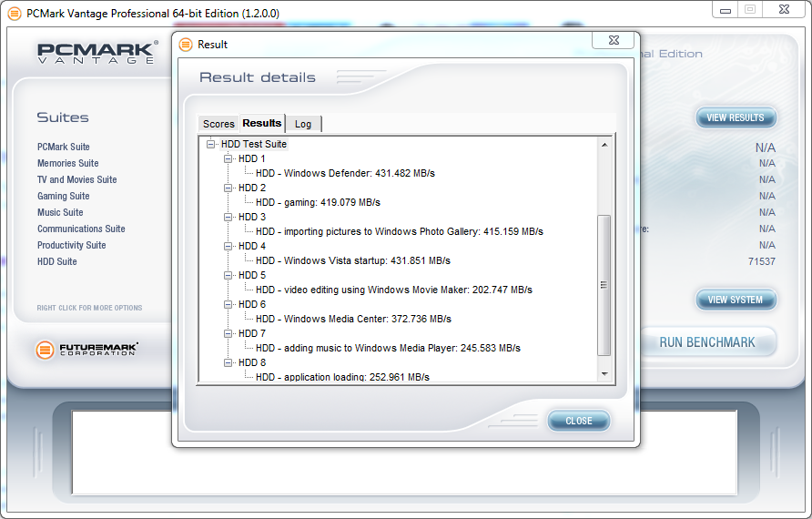Click the PCMark Vantage logo
Viewport: 812px width, 519px height.
(97, 52)
